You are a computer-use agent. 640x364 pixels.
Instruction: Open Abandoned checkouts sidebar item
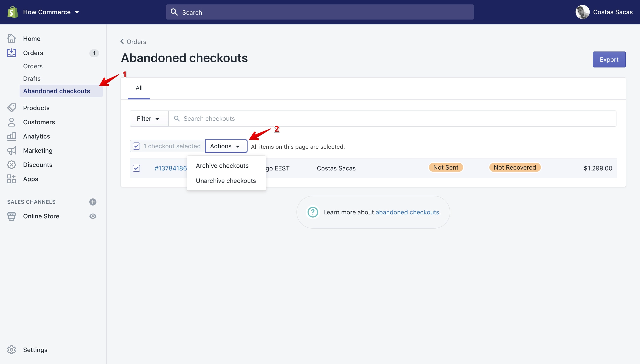(x=61, y=91)
